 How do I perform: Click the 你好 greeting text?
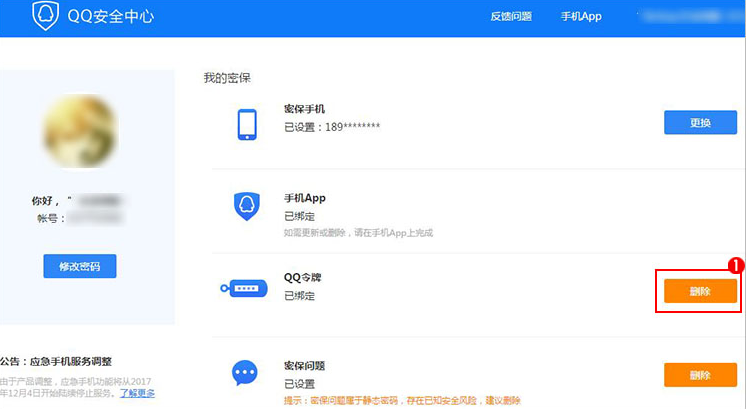(46, 201)
